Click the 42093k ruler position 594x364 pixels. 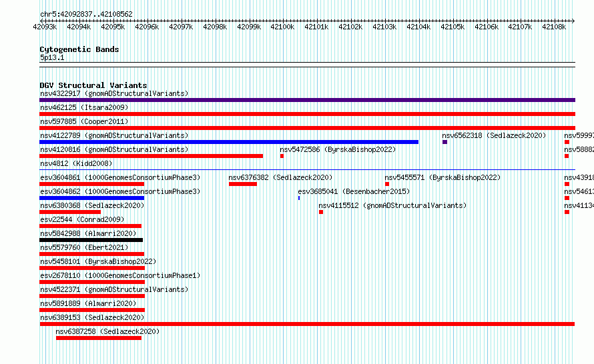pyautogui.click(x=45, y=27)
